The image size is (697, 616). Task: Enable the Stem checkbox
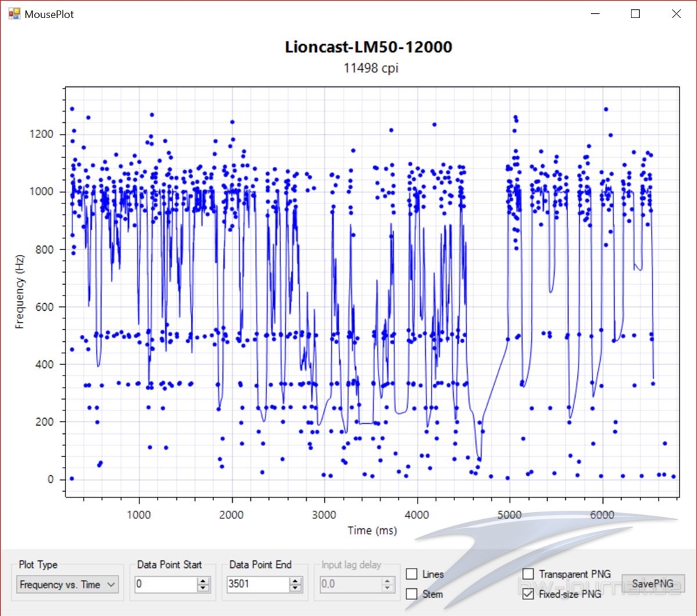(x=412, y=594)
